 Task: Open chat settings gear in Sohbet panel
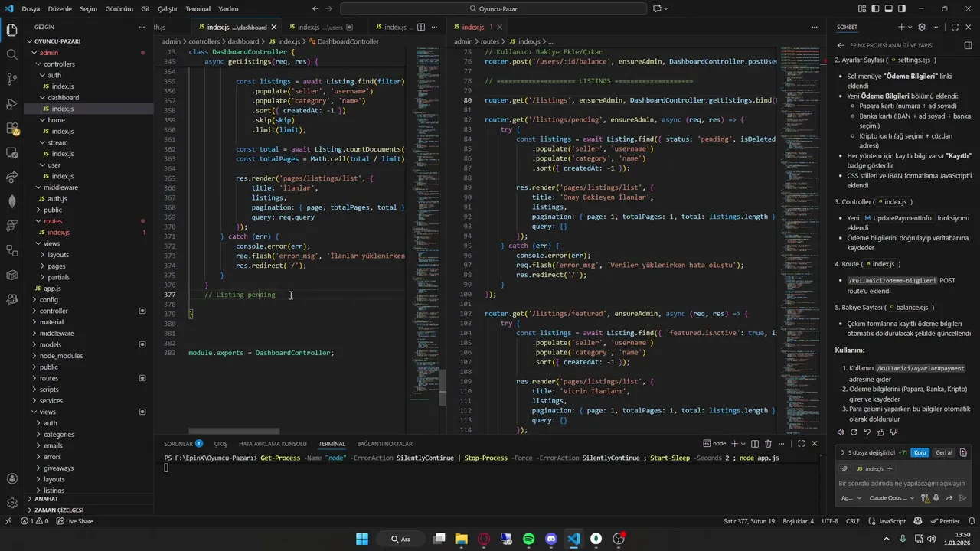point(922,27)
